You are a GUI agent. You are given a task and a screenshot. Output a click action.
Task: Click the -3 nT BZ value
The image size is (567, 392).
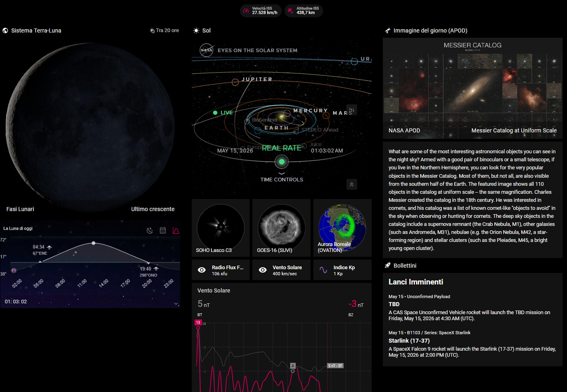(356, 304)
